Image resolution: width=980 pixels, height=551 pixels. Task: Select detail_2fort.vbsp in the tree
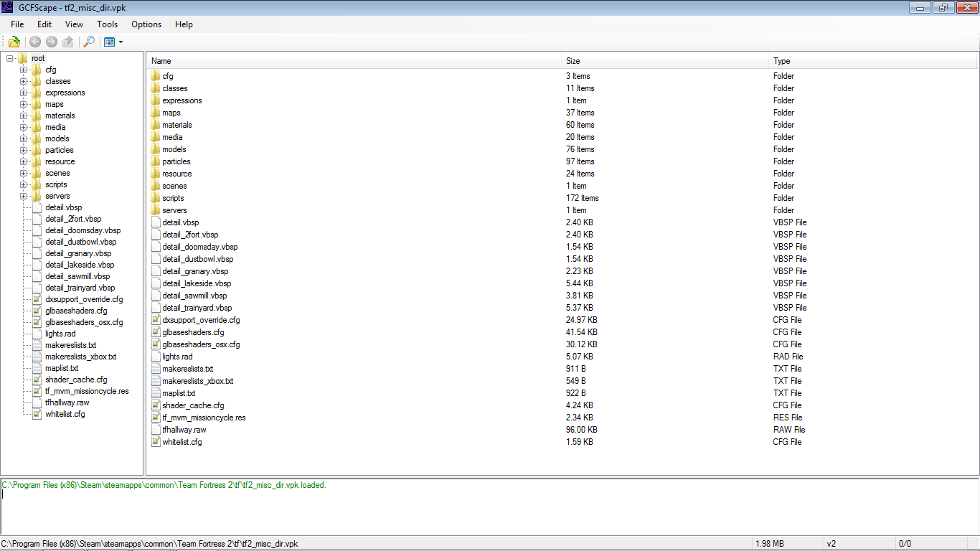(73, 219)
